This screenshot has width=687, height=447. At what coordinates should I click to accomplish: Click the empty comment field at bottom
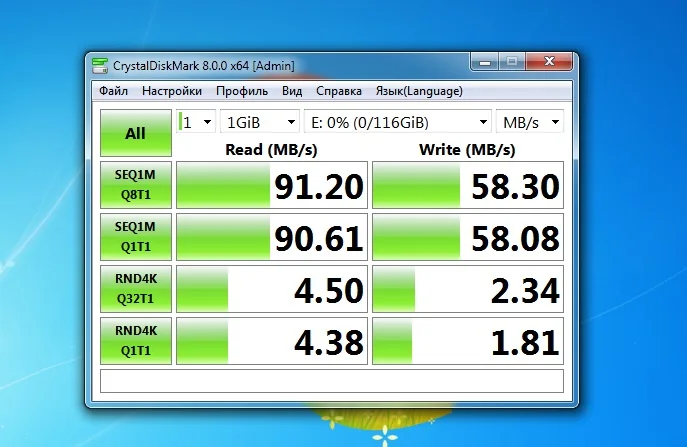tap(332, 381)
